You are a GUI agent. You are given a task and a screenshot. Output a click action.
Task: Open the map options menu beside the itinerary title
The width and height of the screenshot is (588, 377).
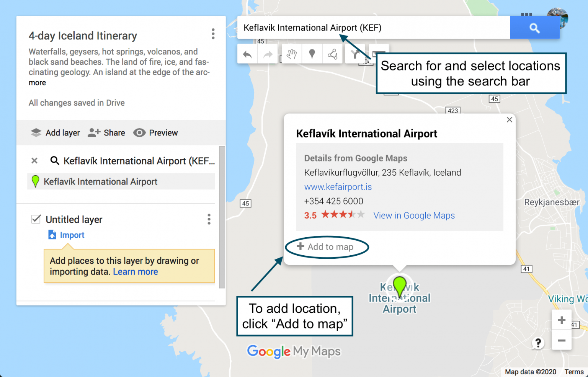click(x=213, y=34)
